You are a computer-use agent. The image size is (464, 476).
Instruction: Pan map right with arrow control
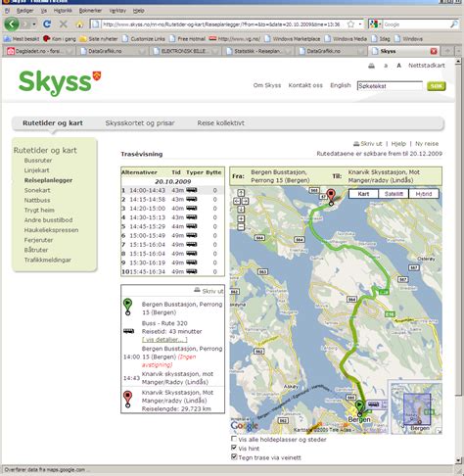(x=245, y=201)
